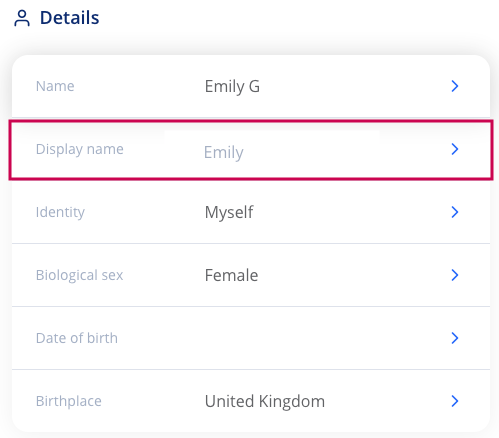Viewport: 499px width, 438px height.
Task: Click the Emily display name value
Action: 224,153
